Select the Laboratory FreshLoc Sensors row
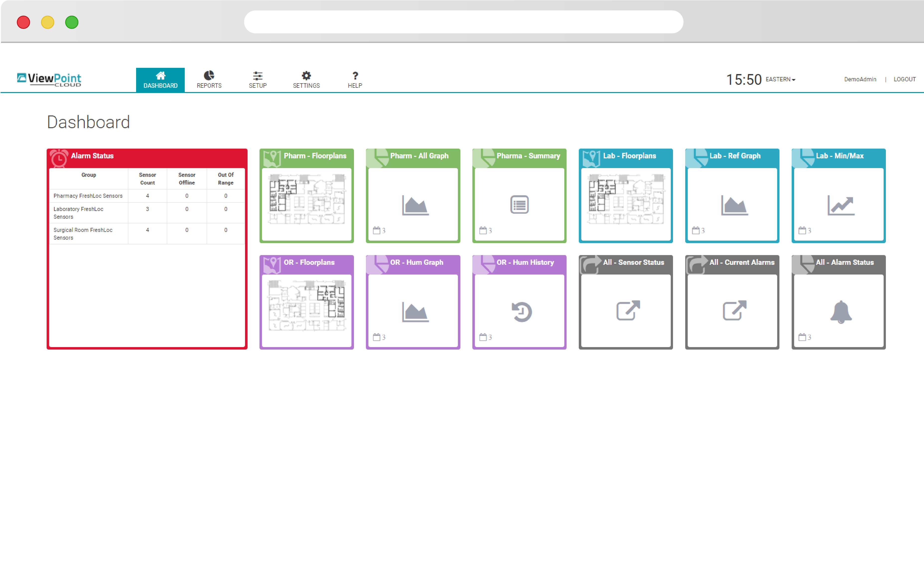 [x=147, y=213]
